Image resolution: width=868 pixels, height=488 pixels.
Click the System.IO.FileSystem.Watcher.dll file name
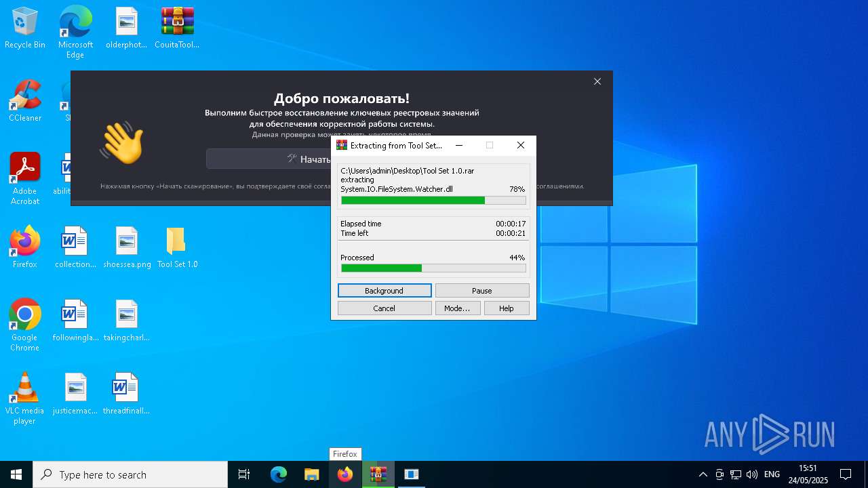coord(397,189)
